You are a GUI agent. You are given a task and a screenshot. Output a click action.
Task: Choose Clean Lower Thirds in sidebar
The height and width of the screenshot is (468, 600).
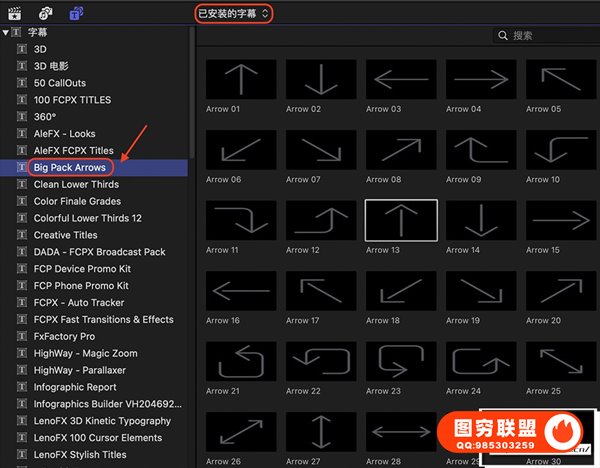click(x=76, y=184)
